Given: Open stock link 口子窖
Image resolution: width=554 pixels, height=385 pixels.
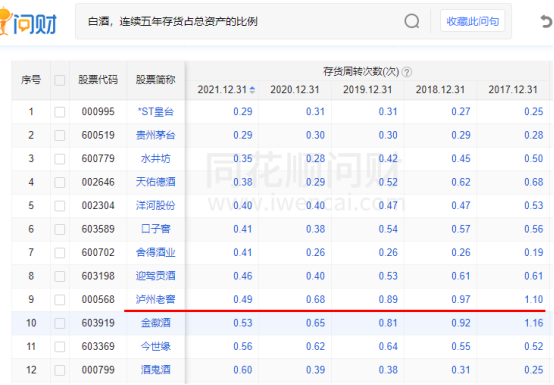Looking at the screenshot, I should click(155, 229).
